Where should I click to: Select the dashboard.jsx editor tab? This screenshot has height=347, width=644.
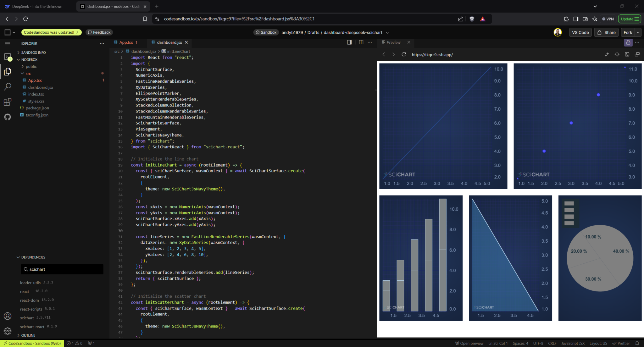point(169,42)
